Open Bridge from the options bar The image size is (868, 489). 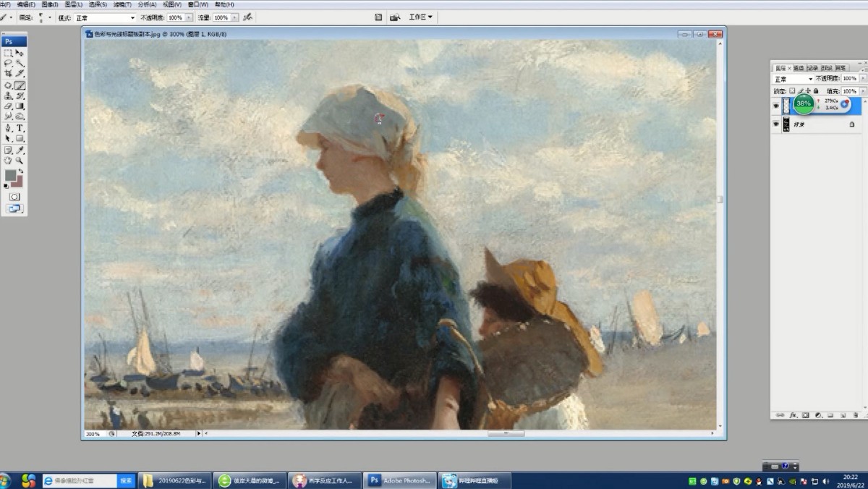[x=395, y=17]
